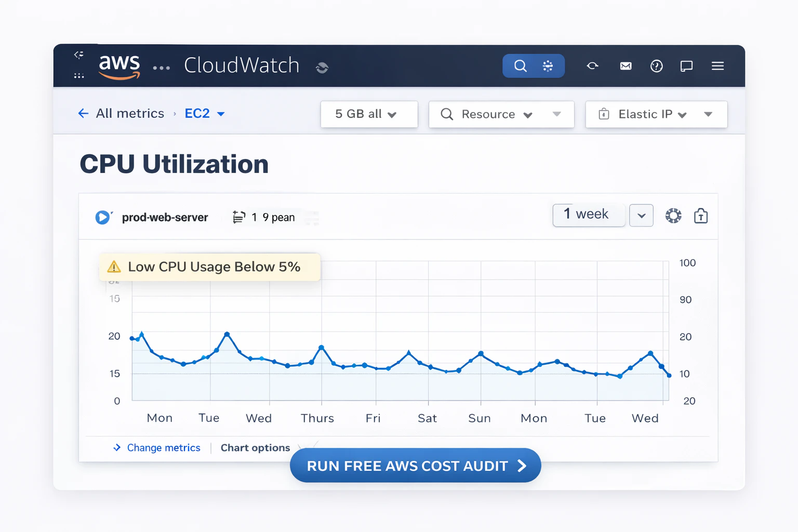The height and width of the screenshot is (532, 798).
Task: Click the "100" axis value
Action: (687, 263)
